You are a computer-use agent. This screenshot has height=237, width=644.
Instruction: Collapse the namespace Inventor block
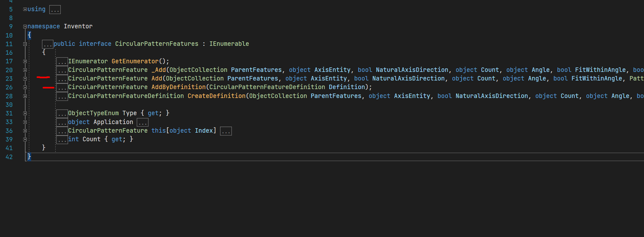tap(25, 27)
